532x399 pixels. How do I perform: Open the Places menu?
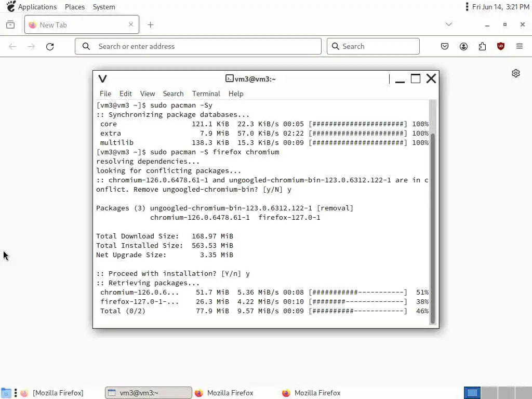click(75, 7)
